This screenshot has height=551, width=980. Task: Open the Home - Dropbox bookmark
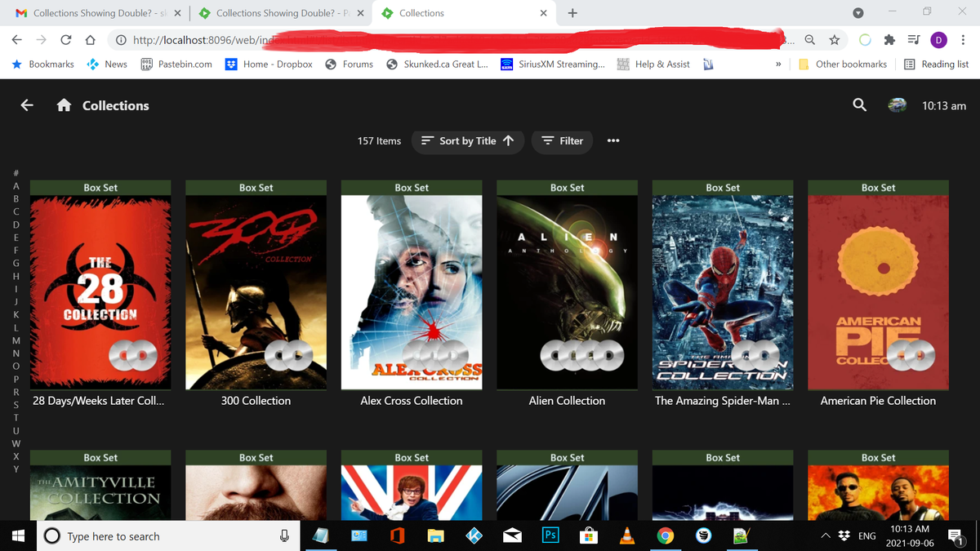click(269, 64)
